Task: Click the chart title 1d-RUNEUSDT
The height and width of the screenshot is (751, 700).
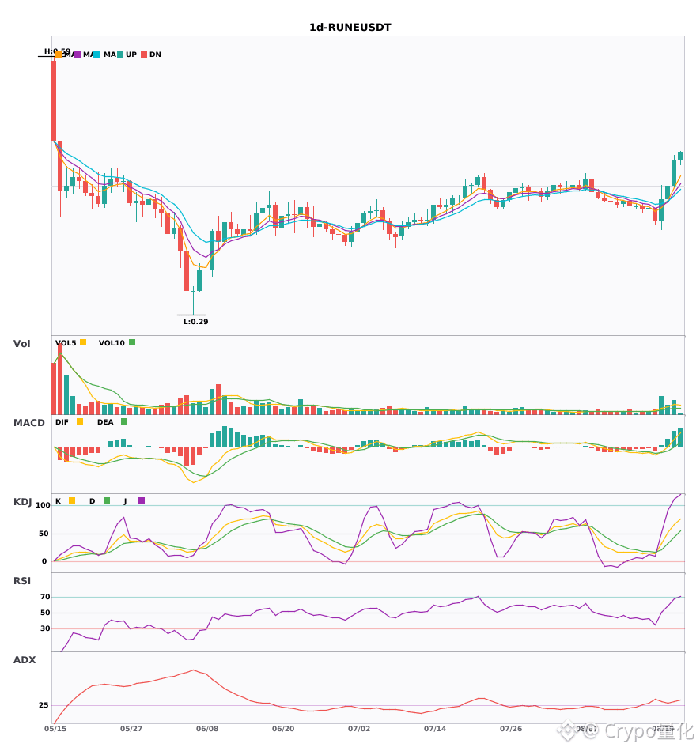Action: coord(350,28)
